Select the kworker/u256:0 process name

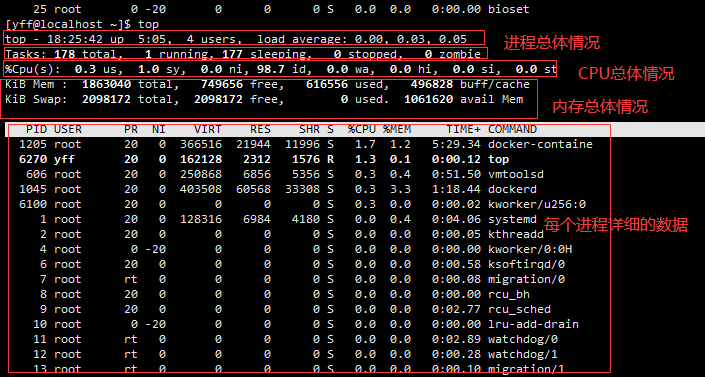point(537,204)
